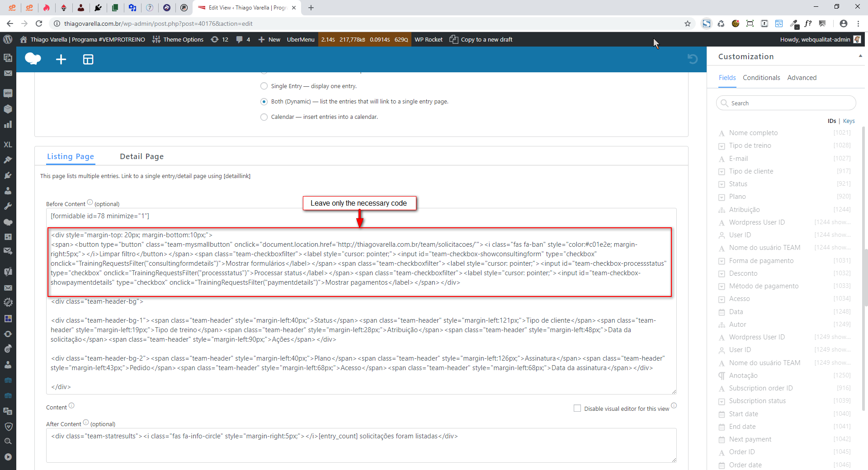The height and width of the screenshot is (470, 868).
Task: Click the info icon beside Before Content
Action: click(90, 202)
